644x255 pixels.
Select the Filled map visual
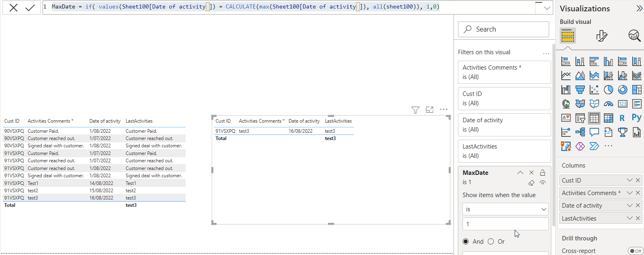click(x=580, y=104)
